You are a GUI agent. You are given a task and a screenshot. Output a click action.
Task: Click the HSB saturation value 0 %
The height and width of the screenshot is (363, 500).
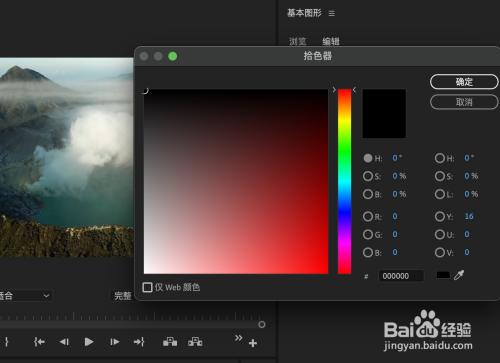point(399,176)
